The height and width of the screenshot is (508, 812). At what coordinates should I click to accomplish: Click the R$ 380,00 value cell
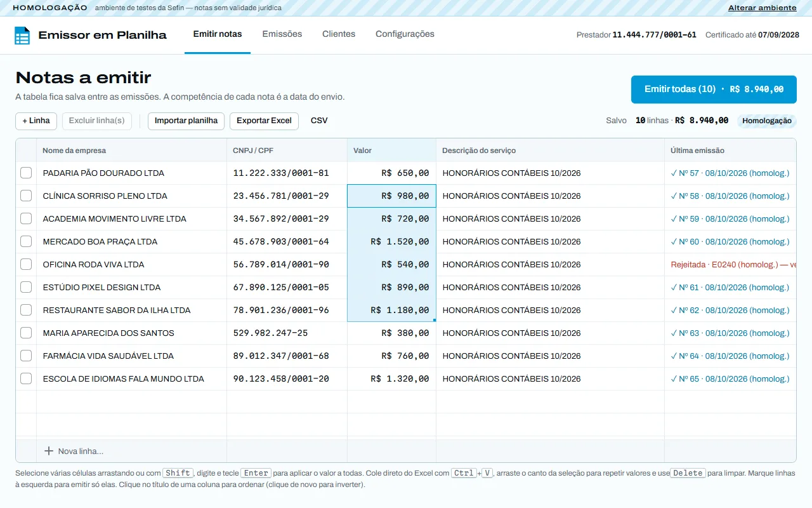pyautogui.click(x=391, y=333)
